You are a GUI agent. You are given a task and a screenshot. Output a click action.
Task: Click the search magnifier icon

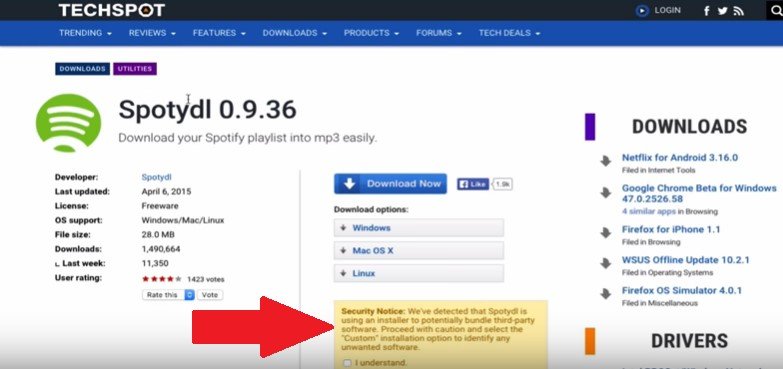click(776, 10)
